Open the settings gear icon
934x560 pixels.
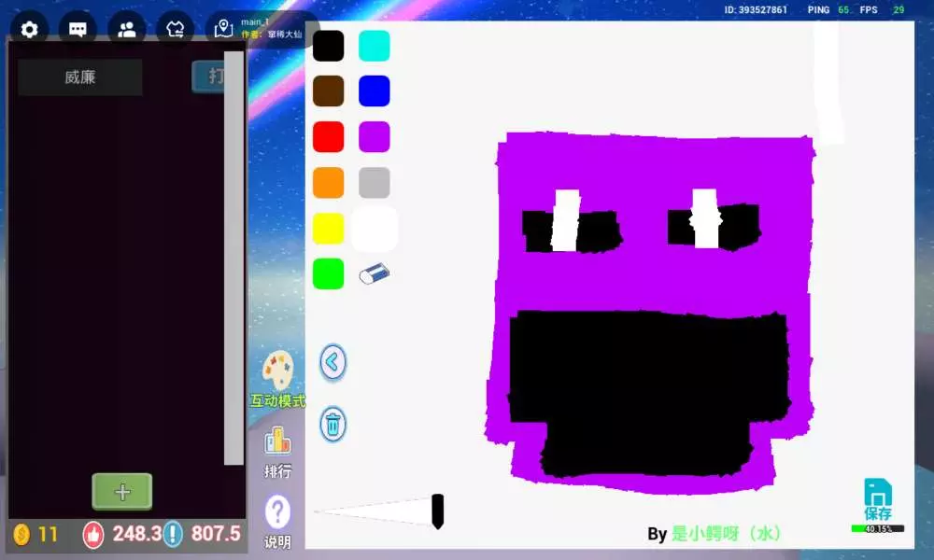coord(29,29)
